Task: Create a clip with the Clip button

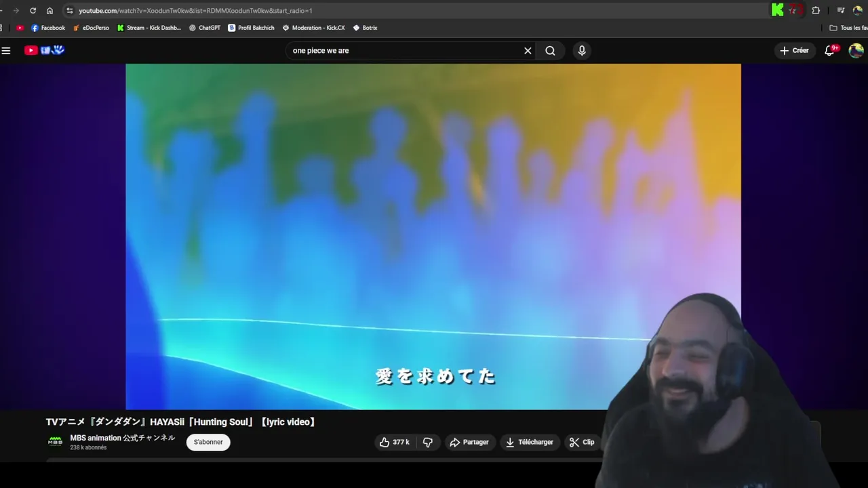Action: 582,442
